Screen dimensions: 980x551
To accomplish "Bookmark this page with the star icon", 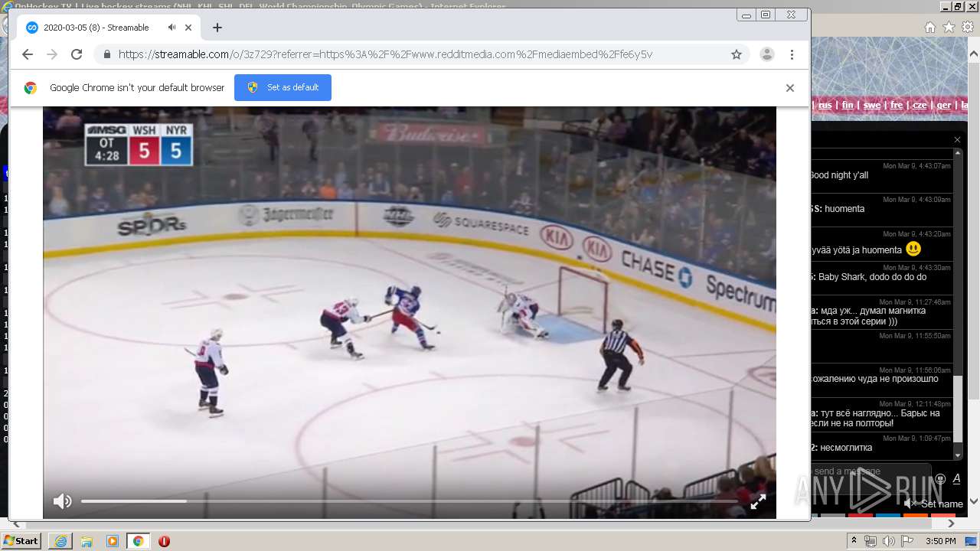I will click(x=737, y=54).
